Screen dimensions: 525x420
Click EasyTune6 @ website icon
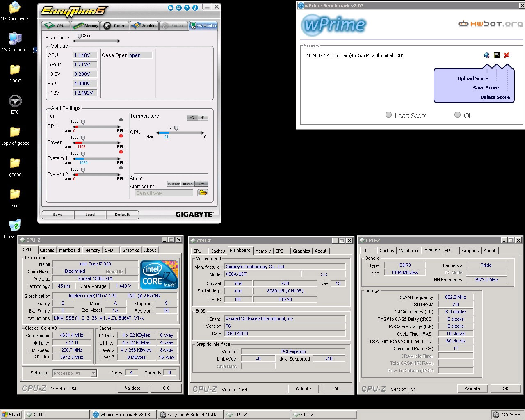coord(179,7)
